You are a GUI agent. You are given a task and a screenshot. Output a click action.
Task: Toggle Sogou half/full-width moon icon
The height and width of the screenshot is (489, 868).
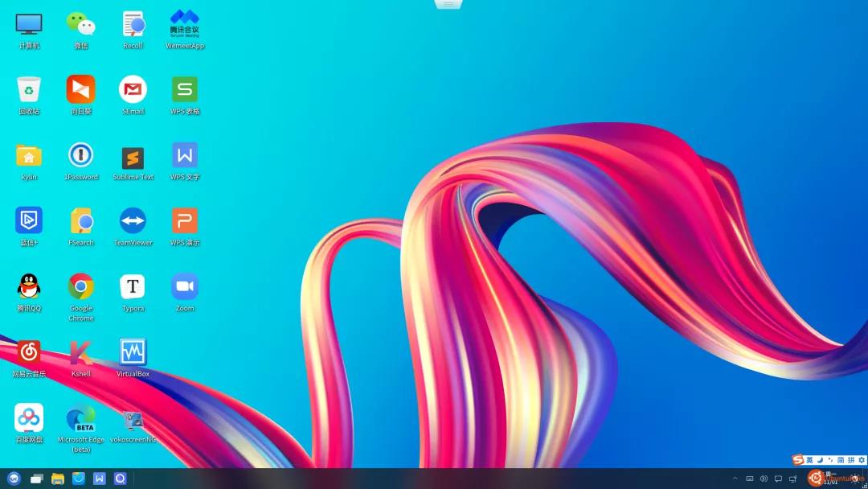821,460
